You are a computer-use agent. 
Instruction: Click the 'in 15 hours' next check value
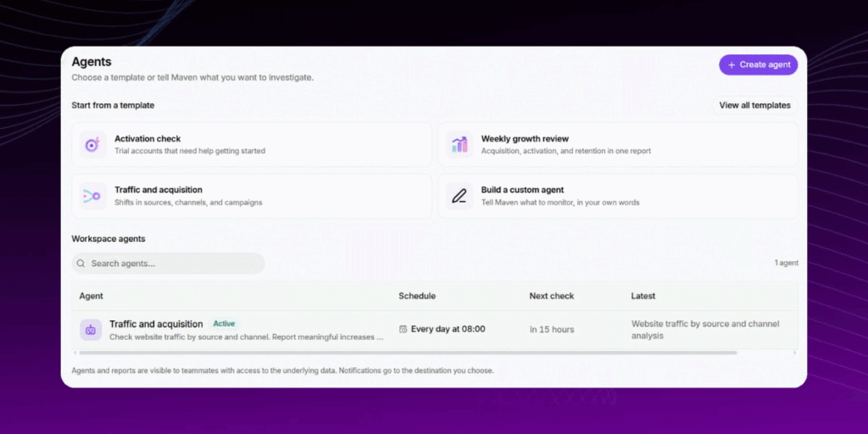coord(552,330)
